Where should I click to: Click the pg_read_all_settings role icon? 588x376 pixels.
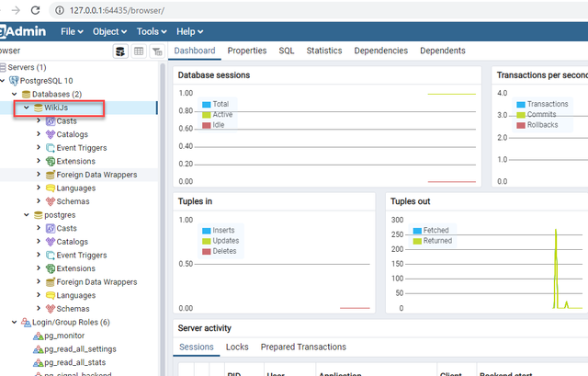point(39,349)
